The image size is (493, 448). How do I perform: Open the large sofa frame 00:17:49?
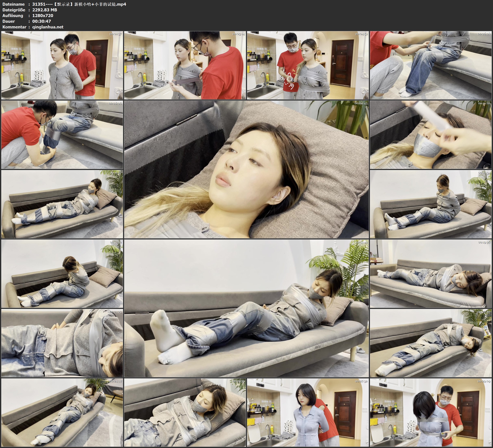coord(246,308)
